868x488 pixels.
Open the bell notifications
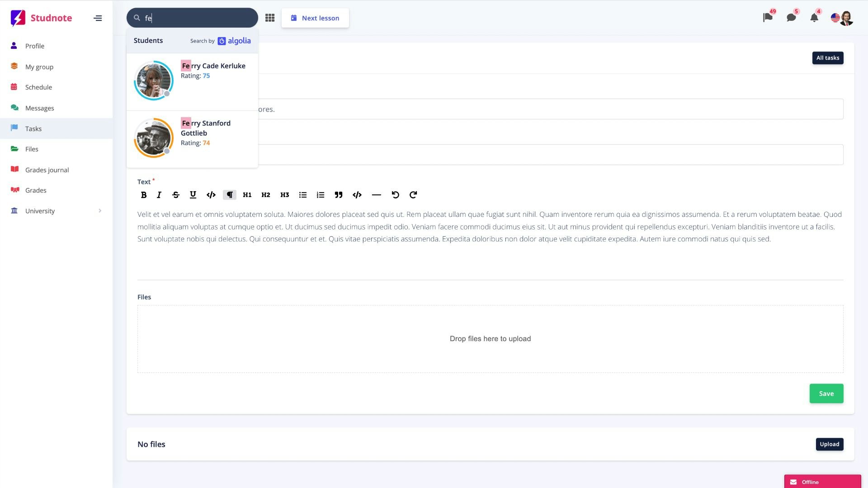pyautogui.click(x=814, y=18)
